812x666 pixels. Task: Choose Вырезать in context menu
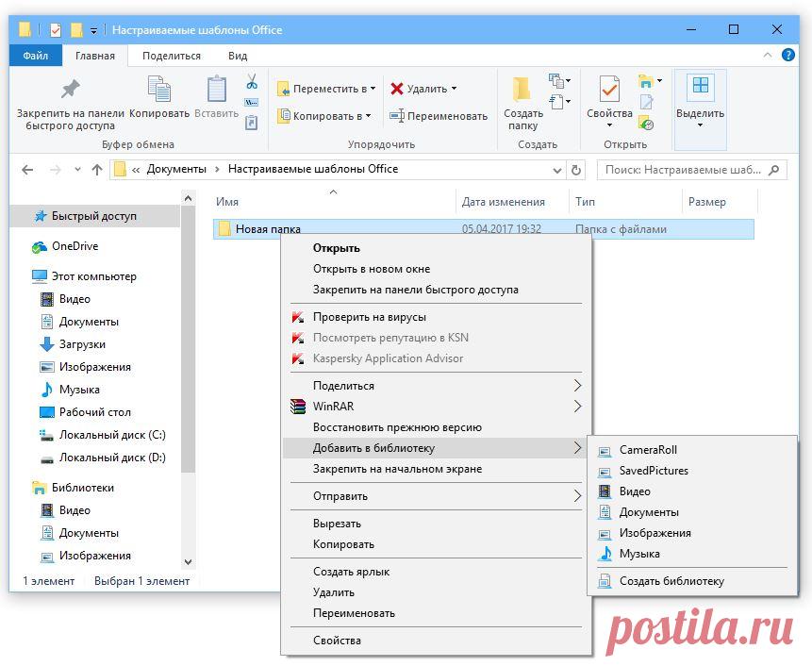pyautogui.click(x=437, y=524)
